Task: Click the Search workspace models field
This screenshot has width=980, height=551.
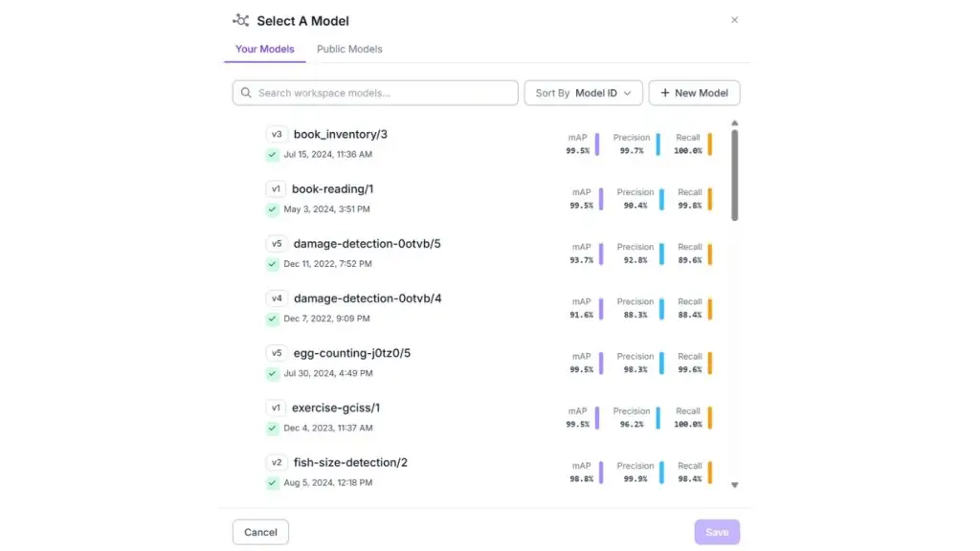Action: (x=375, y=93)
